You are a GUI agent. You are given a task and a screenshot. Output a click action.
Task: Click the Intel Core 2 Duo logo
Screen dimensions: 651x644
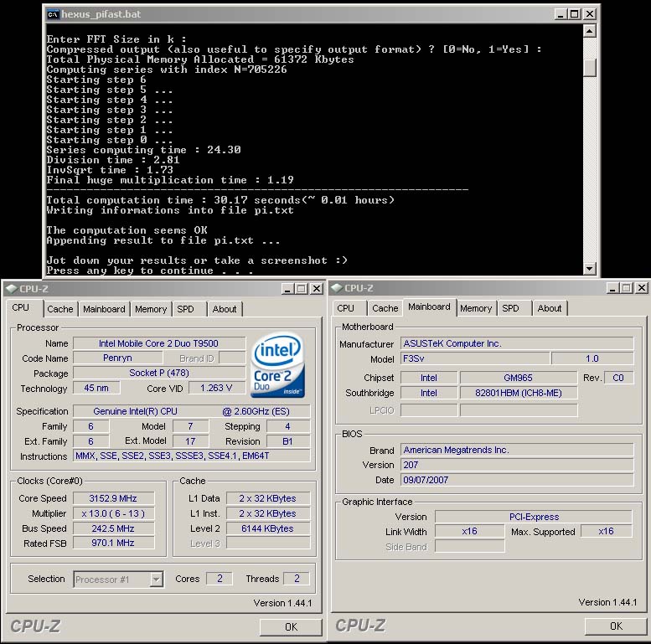(x=278, y=366)
